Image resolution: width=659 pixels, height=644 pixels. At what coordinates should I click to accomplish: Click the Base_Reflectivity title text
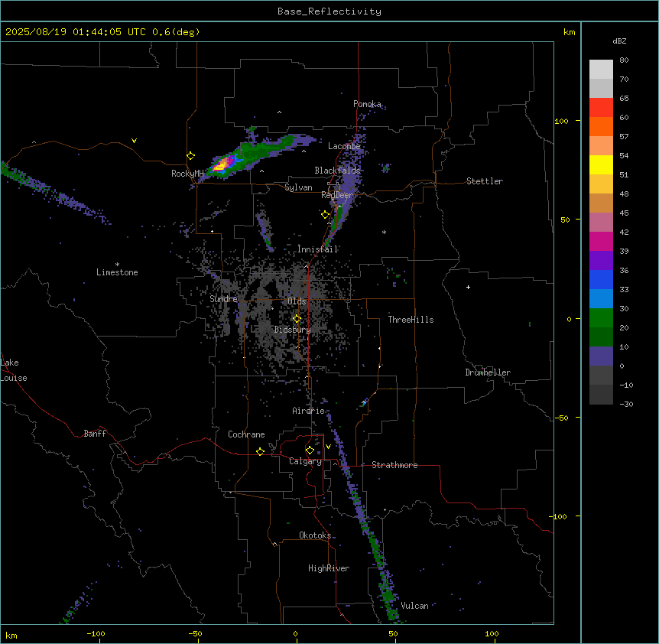tap(329, 11)
